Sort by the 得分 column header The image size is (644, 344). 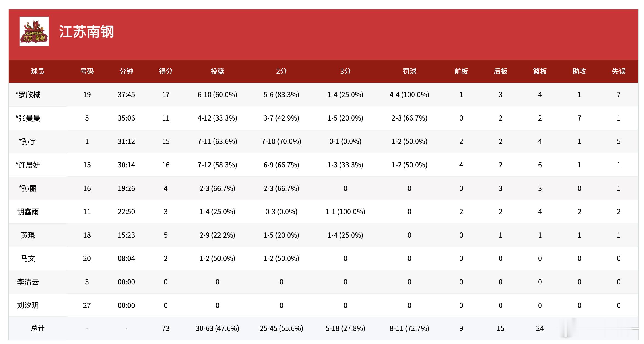click(166, 71)
